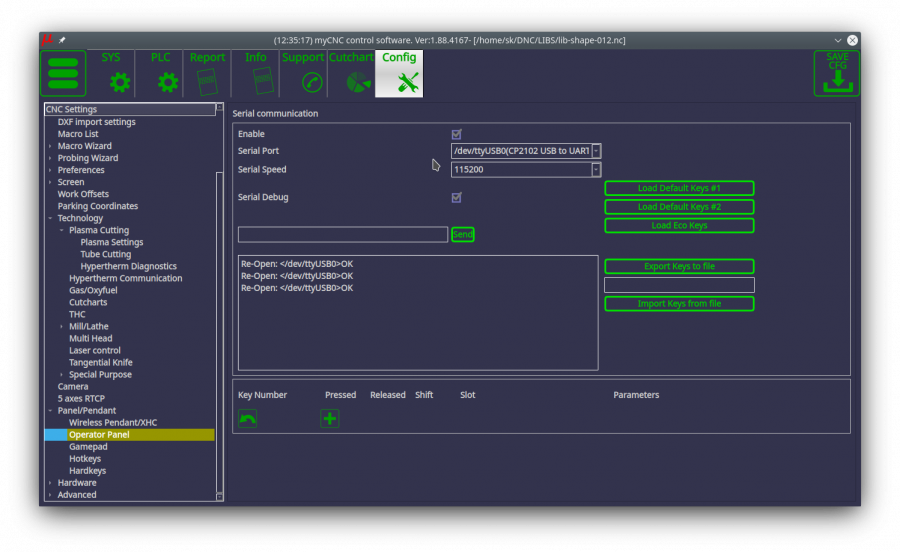Open the SYS settings gear
The height and width of the screenshot is (552, 900).
click(120, 82)
